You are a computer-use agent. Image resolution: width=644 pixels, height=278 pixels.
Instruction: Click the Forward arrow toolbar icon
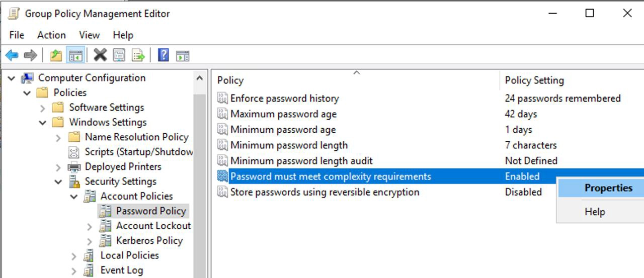click(x=31, y=55)
